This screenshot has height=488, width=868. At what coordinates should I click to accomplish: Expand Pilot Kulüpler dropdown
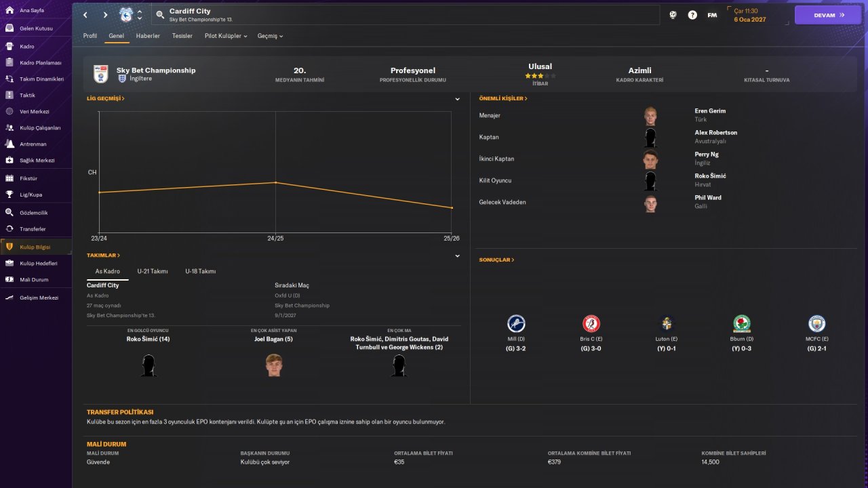pyautogui.click(x=226, y=36)
